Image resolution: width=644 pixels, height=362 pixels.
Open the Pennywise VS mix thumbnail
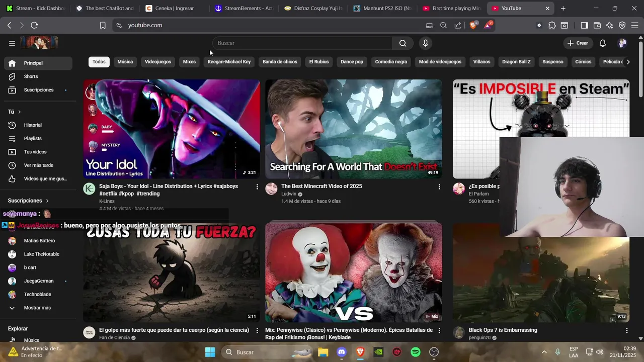click(x=354, y=272)
